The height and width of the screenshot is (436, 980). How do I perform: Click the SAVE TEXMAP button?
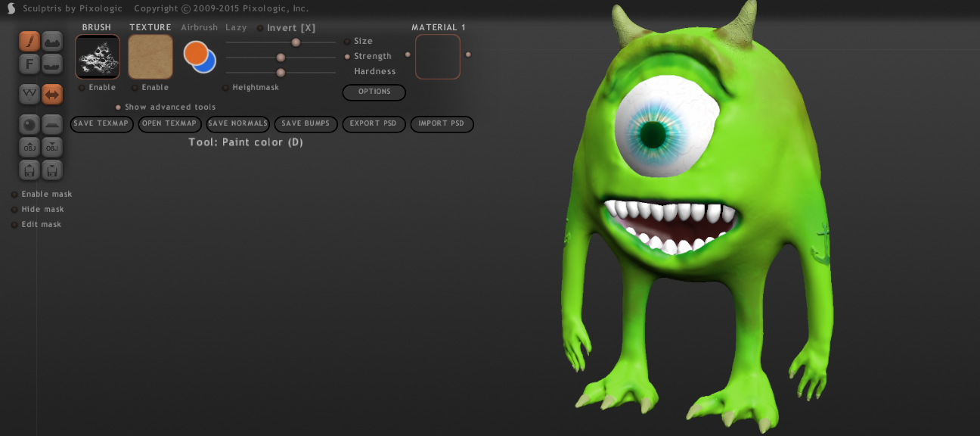(102, 124)
